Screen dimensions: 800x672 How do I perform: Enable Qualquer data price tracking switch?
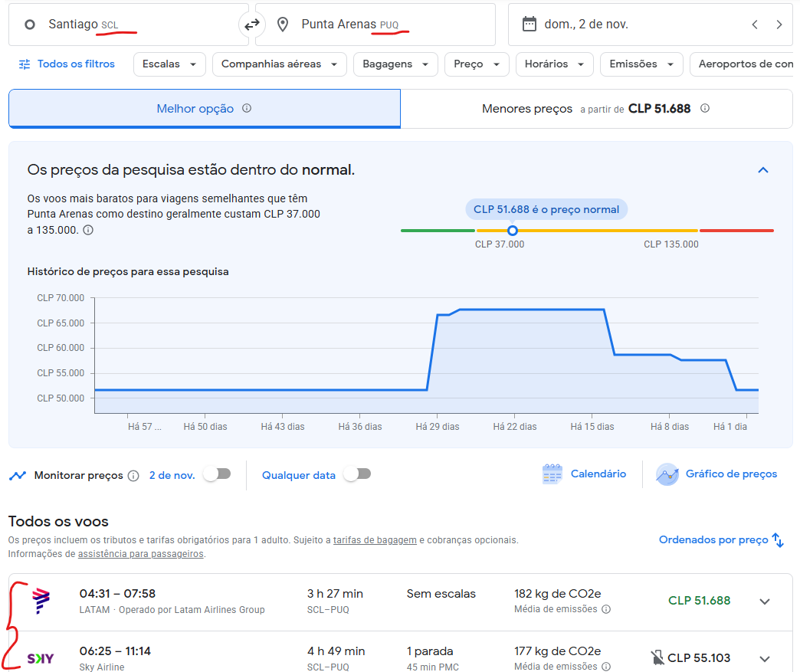[357, 474]
